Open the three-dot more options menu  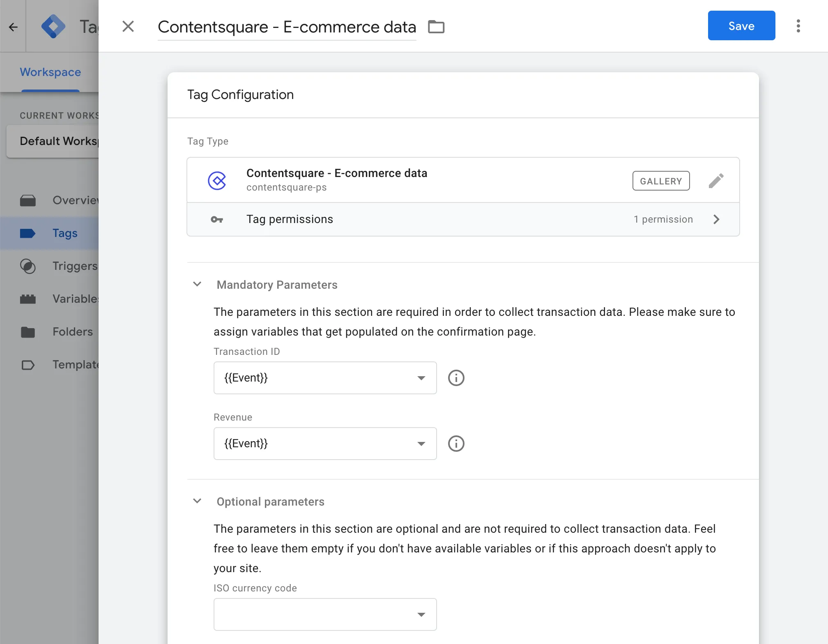(798, 26)
